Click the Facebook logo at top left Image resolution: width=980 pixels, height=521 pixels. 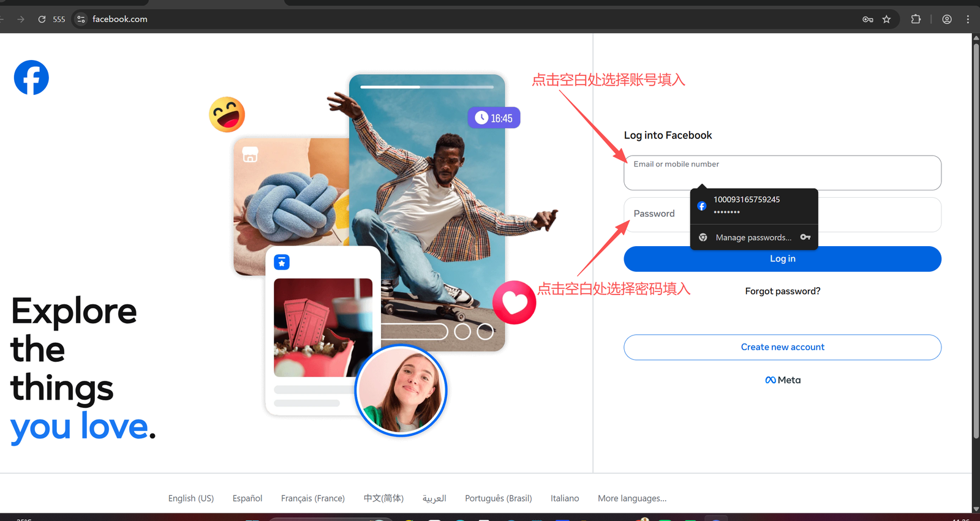pyautogui.click(x=31, y=77)
